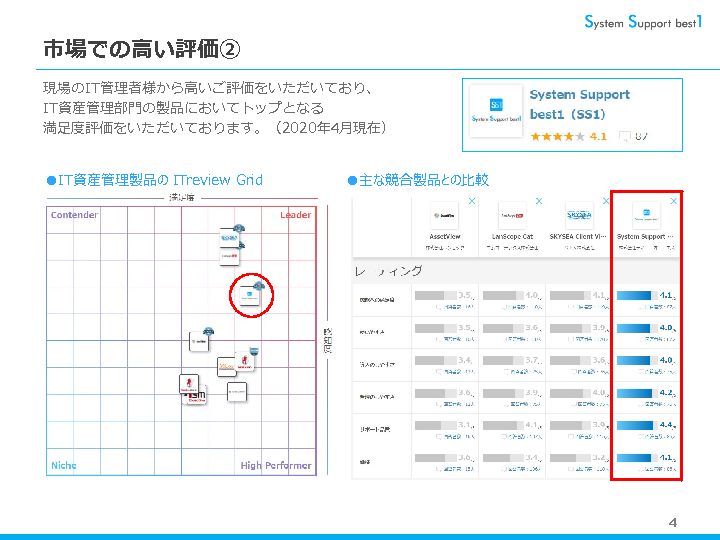Click the Contender quadrant label
The image size is (720, 540).
click(x=74, y=215)
